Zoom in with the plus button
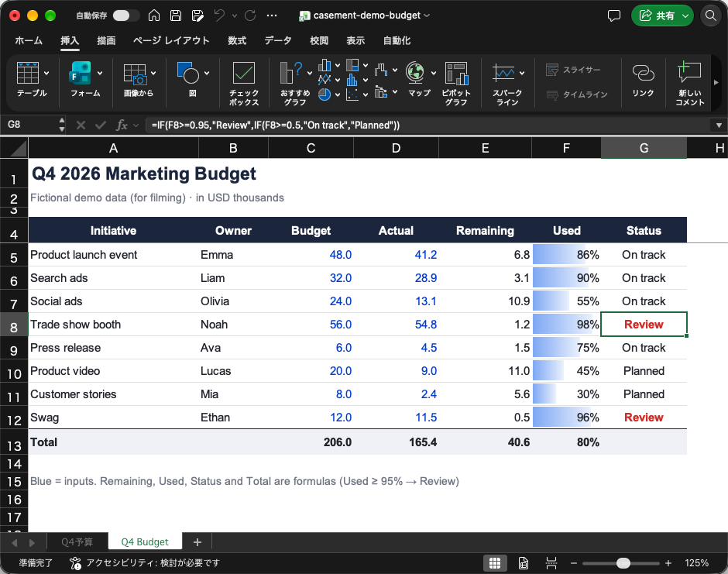Screen dimensions: 728x574 [x=668, y=563]
